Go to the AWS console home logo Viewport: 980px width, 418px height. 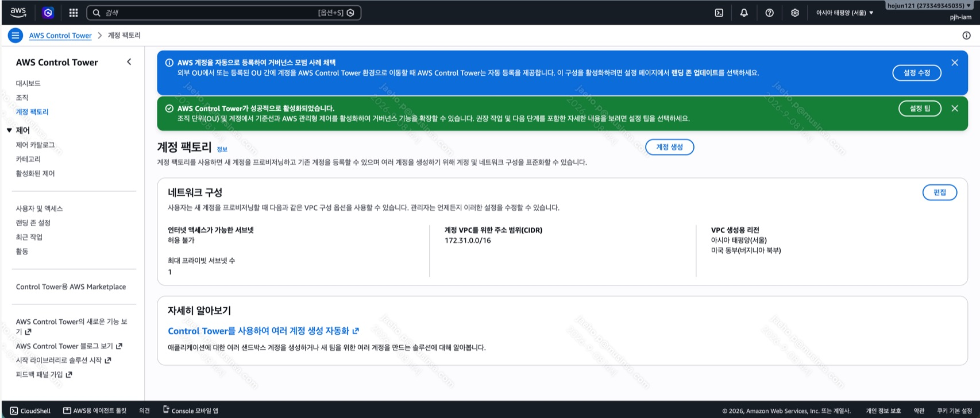(x=18, y=12)
